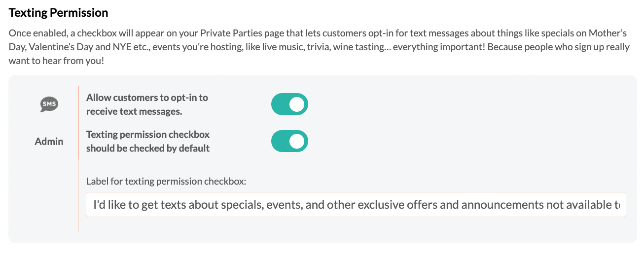Disable the allow customers opt-in toggle

pos(289,104)
